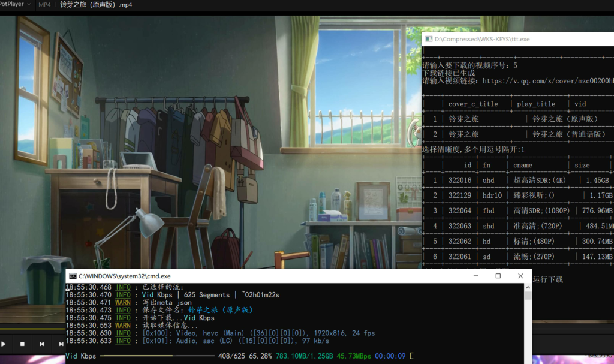
Task: Click the Audio, aac (LC) log line
Action: [x=235, y=341]
